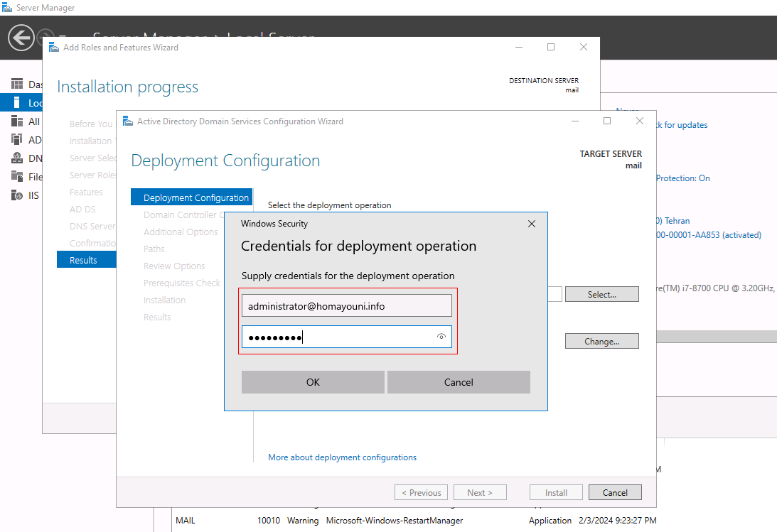Screen dimensions: 777x532
Task: Select Results step in AD DS wizard
Action: point(157,317)
